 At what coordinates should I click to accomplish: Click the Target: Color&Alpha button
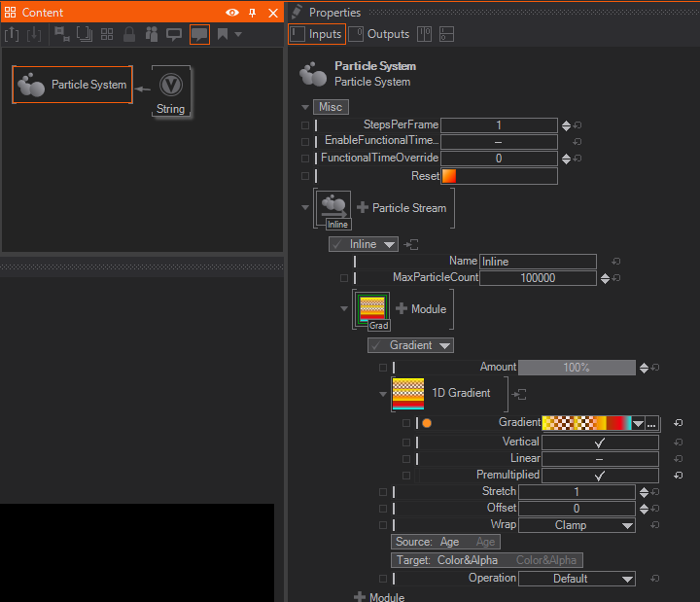click(x=446, y=560)
